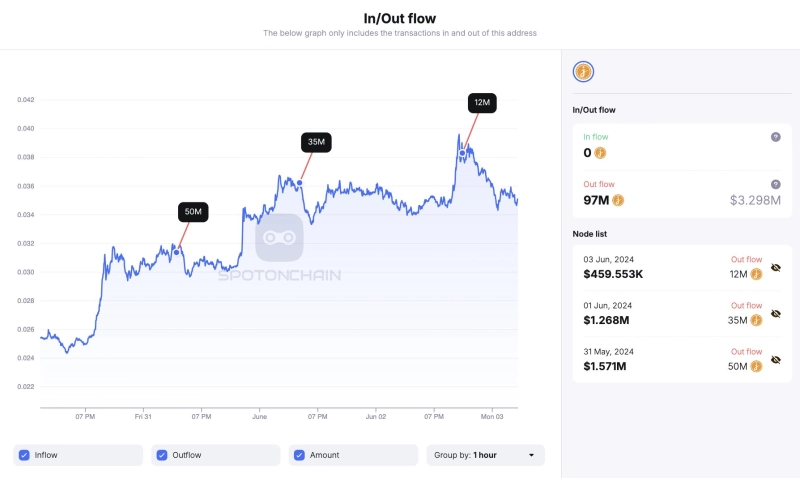The image size is (800, 478).
Task: Click the token coin beside 35M node
Action: click(x=756, y=320)
